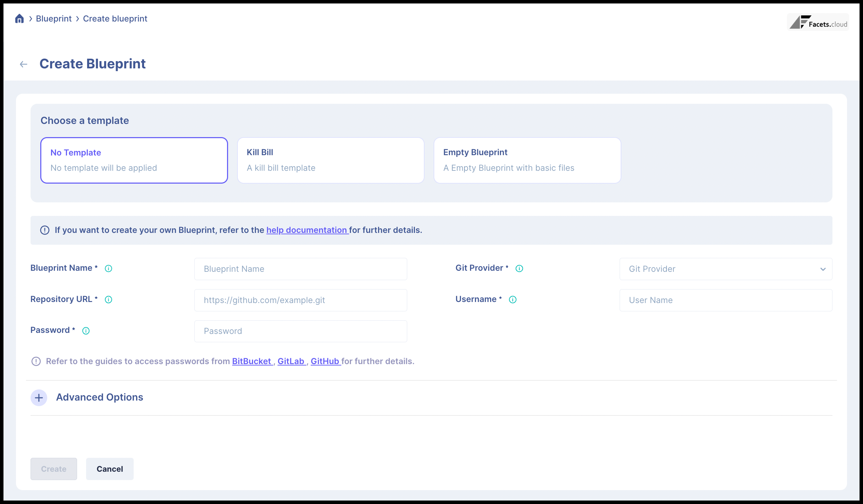Screen dimensions: 863x504
Task: Click the home icon in breadcrumb
Action: click(x=19, y=19)
